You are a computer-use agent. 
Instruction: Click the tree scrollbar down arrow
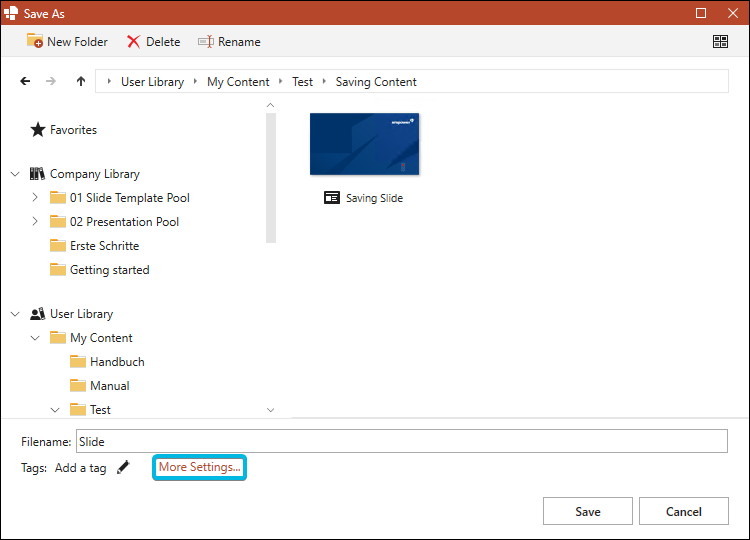pyautogui.click(x=270, y=410)
